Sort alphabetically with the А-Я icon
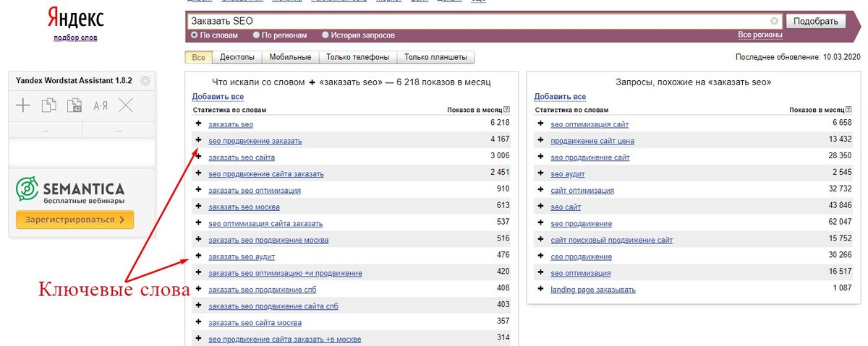This screenshot has width=868, height=346. pos(101,106)
